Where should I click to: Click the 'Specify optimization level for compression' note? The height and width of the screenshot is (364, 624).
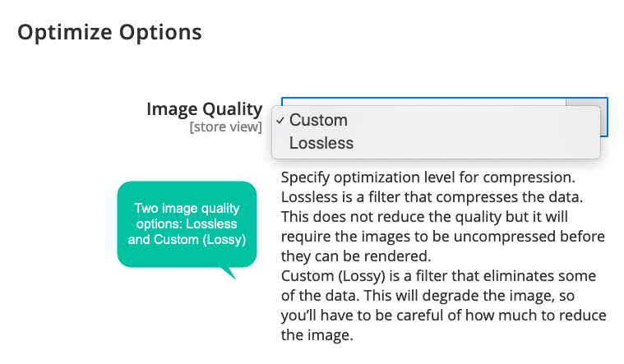click(x=428, y=177)
